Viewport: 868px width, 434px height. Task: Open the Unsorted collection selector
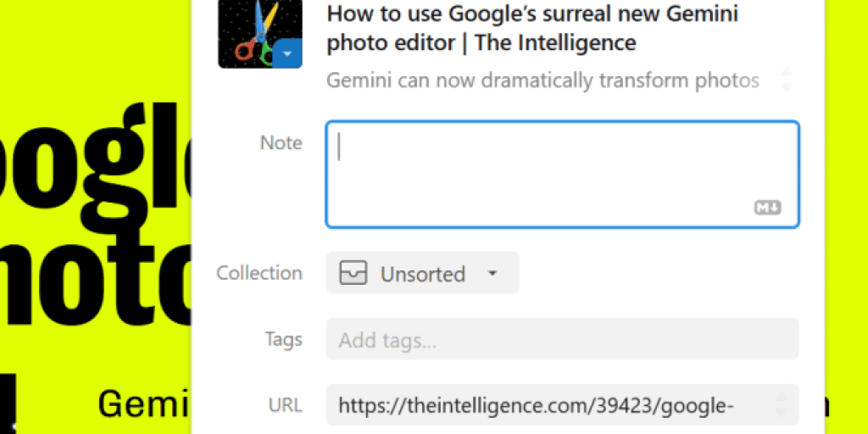click(423, 273)
